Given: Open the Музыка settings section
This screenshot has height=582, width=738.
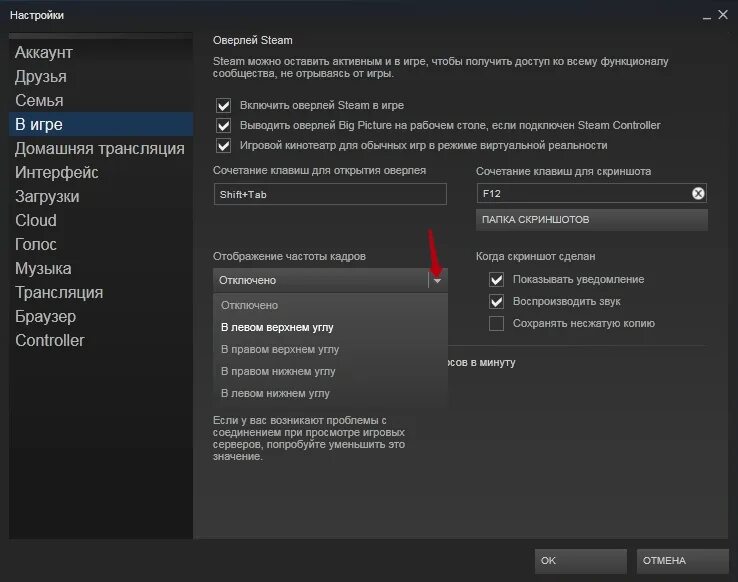Looking at the screenshot, I should tap(101, 268).
